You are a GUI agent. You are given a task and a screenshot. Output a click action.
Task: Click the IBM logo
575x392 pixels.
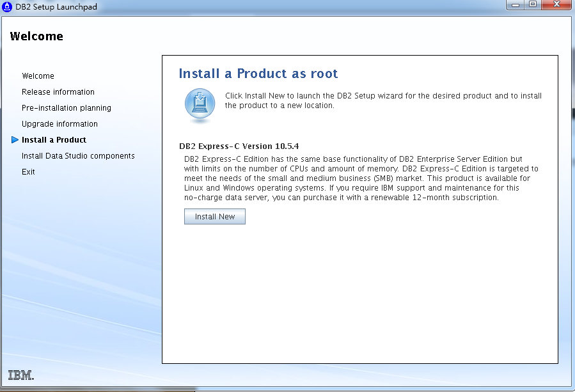point(21,375)
